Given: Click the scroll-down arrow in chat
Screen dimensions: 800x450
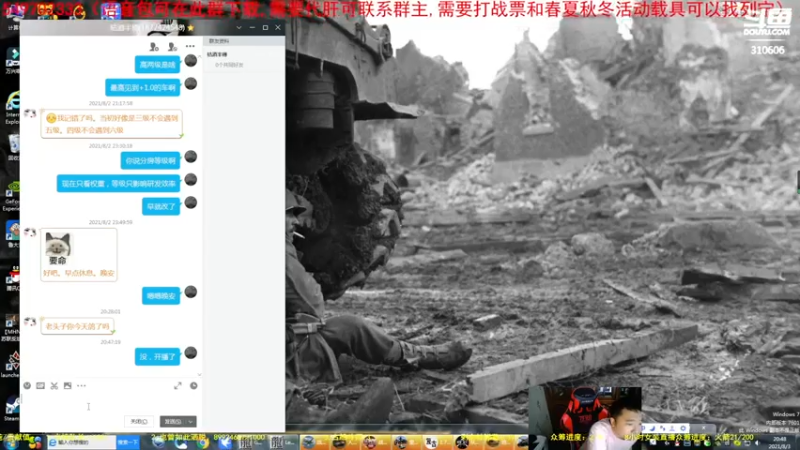Looking at the screenshot, I should pyautogui.click(x=199, y=374).
